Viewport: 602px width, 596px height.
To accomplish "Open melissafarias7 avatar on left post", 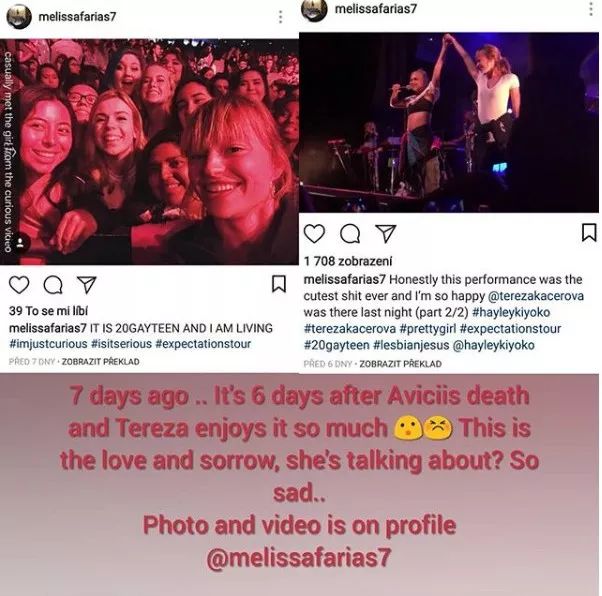I will pos(19,17).
